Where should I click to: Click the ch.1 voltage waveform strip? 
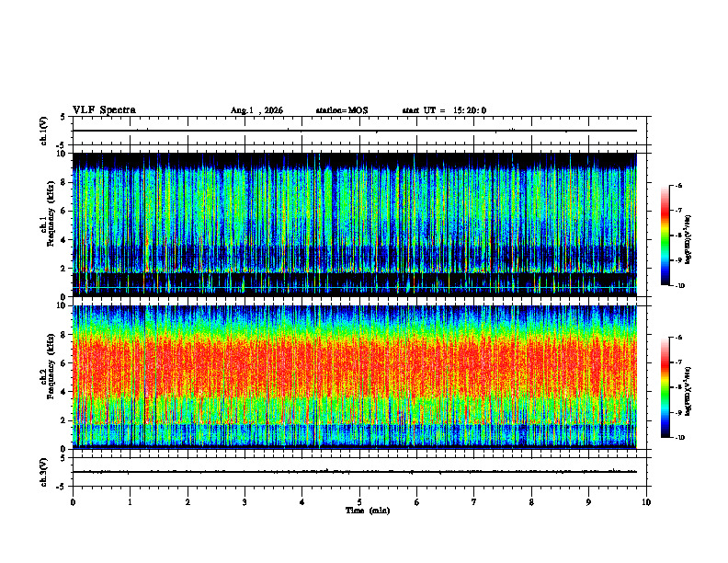coord(359,131)
